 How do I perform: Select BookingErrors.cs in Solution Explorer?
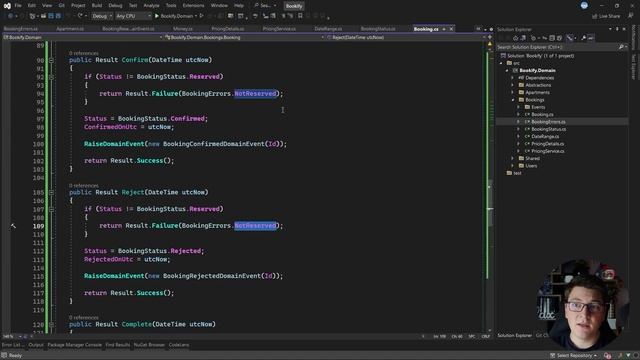click(548, 122)
